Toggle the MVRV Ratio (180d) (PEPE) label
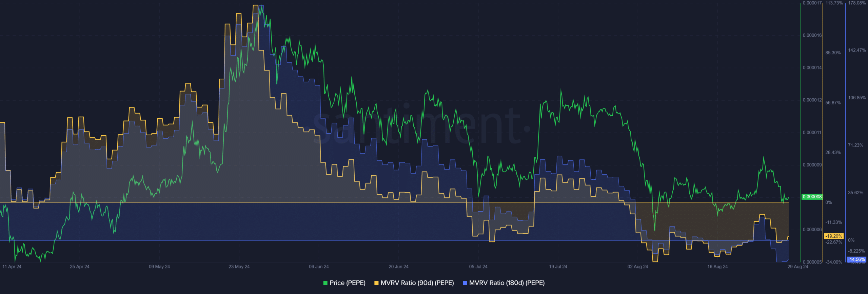The height and width of the screenshot is (294, 868). [507, 283]
